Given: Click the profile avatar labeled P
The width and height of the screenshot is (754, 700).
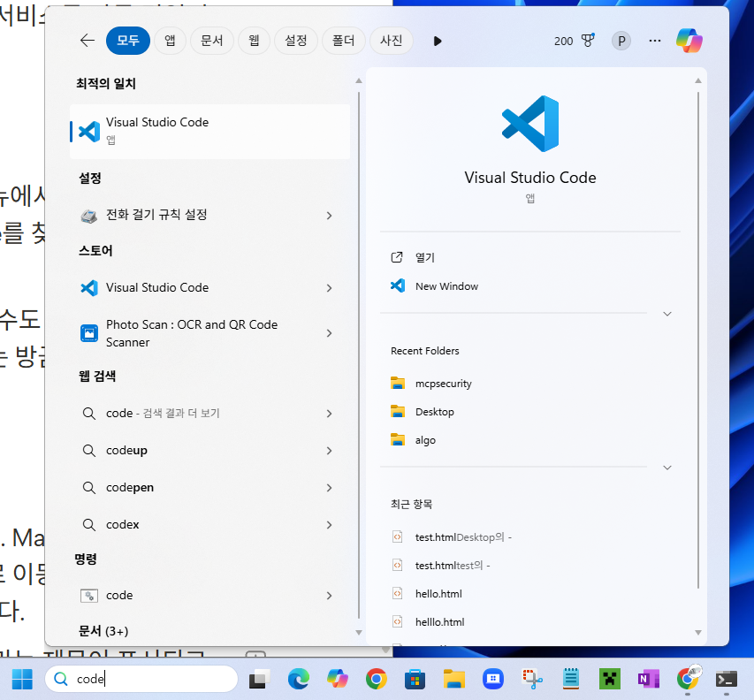Looking at the screenshot, I should pyautogui.click(x=621, y=41).
